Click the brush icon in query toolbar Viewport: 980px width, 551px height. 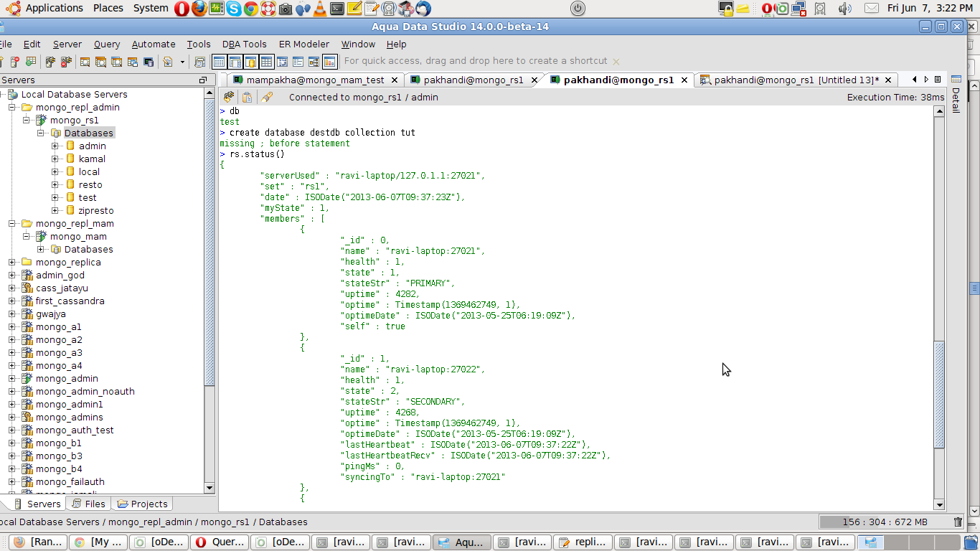coord(267,97)
